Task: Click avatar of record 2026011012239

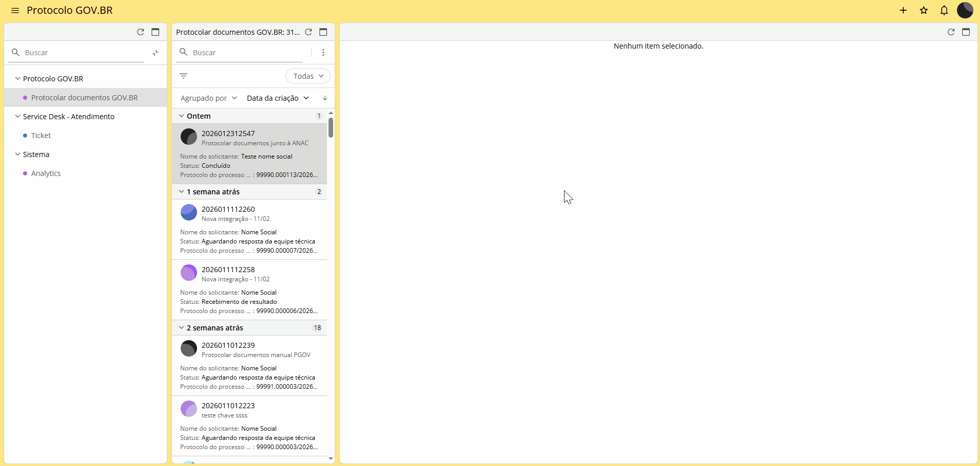Action: [189, 348]
